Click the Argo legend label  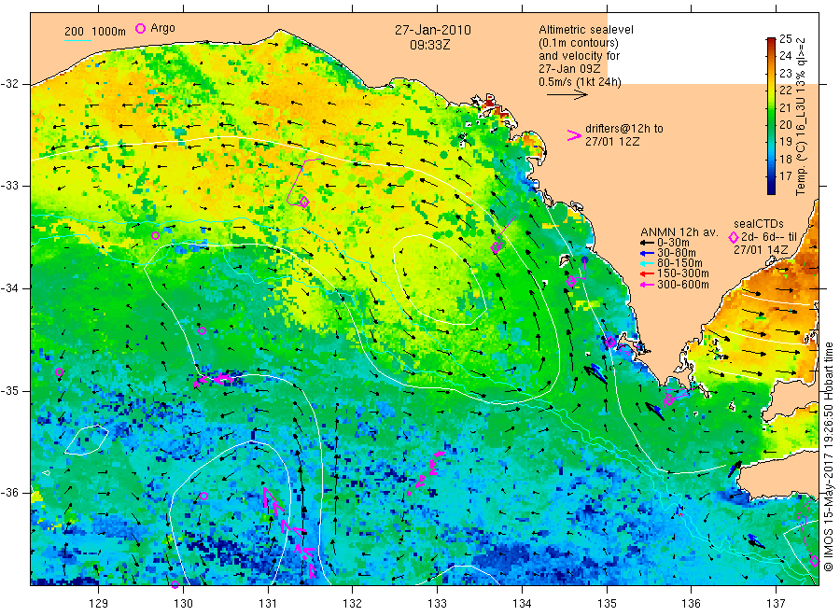coord(162,28)
